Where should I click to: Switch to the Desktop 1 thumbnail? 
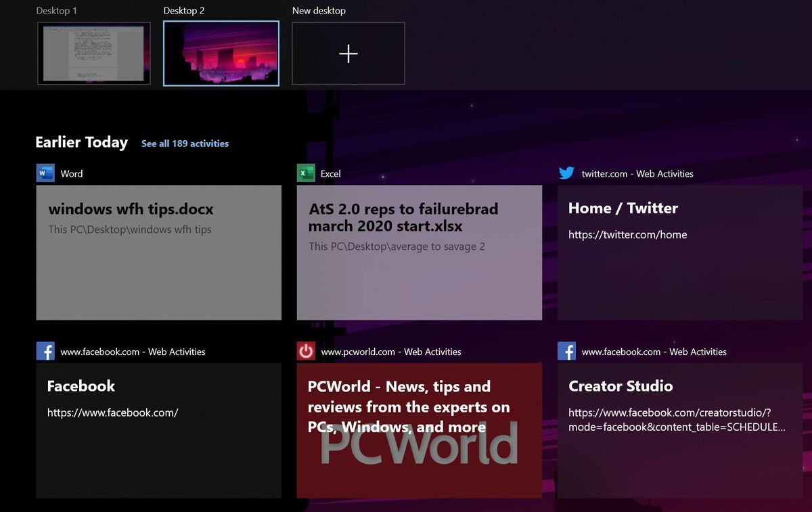(94, 54)
